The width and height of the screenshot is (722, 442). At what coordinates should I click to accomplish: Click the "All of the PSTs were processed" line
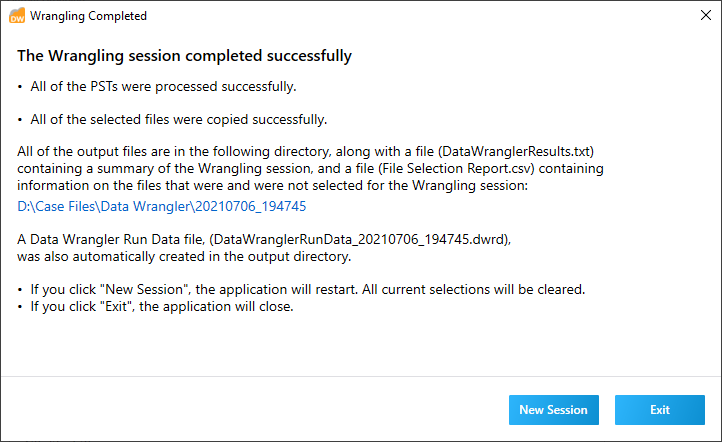click(163, 87)
